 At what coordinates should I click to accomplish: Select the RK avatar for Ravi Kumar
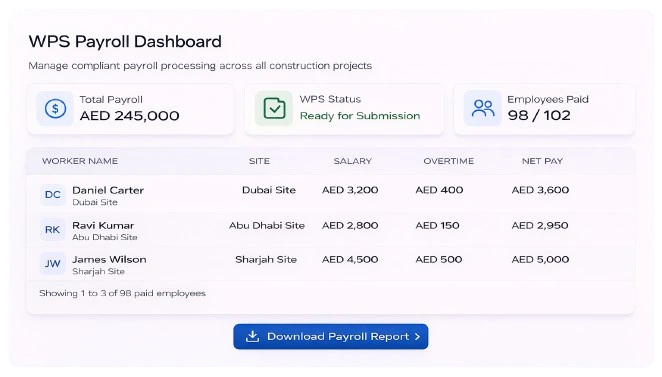(53, 230)
